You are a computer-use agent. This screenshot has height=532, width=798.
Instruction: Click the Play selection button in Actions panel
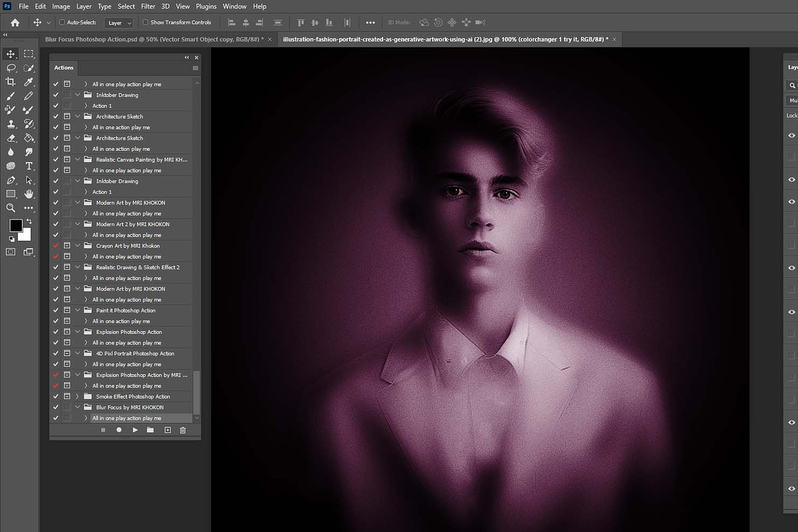coord(135,430)
